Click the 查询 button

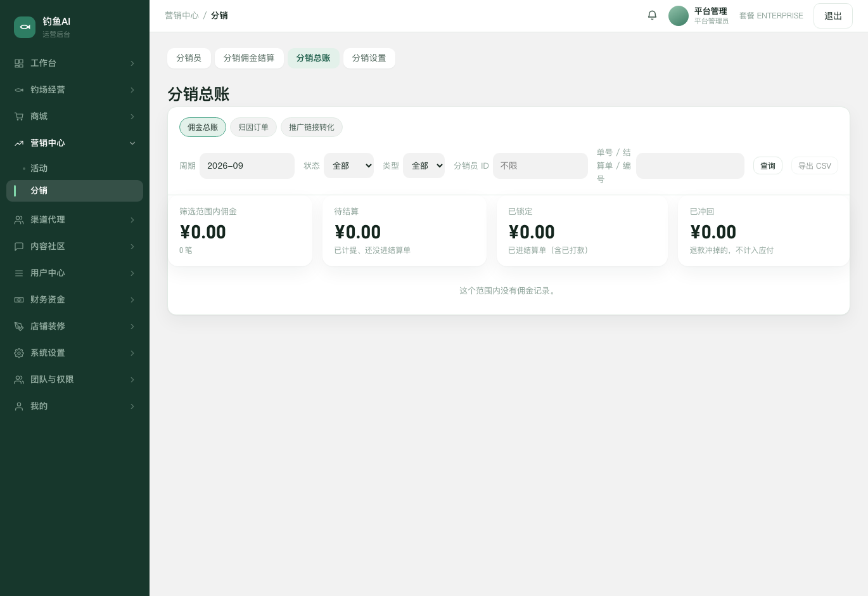point(768,165)
